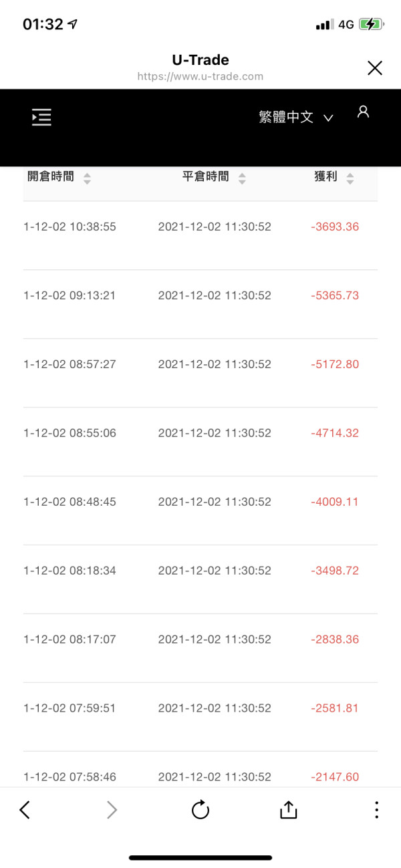This screenshot has width=401, height=868.
Task: Open the share sheet icon
Action: (x=288, y=810)
